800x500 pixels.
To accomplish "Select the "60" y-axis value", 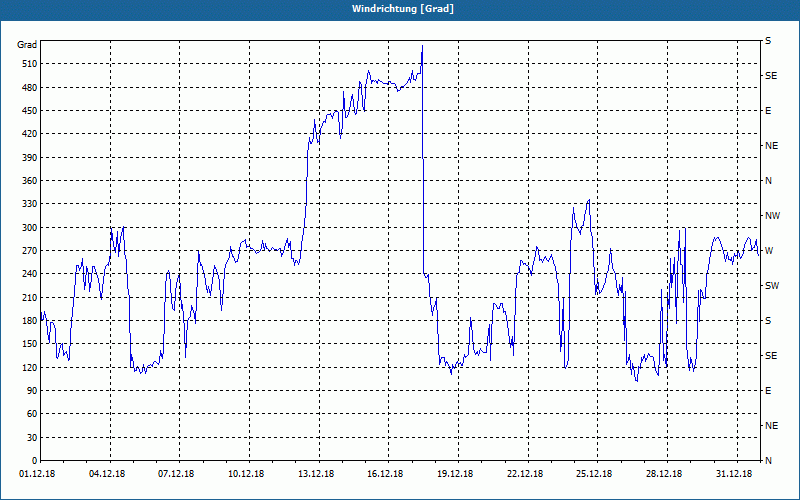I will click(x=32, y=414).
